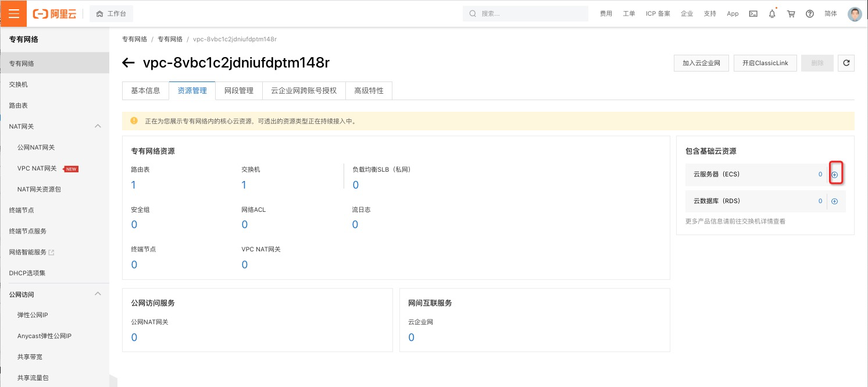Click the 加入企业网 button
This screenshot has height=387, width=868.
(701, 63)
